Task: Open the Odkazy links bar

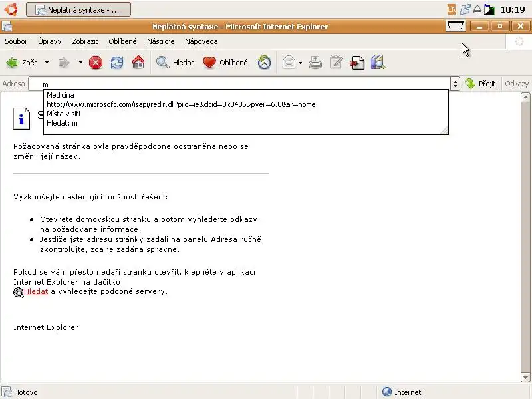Action: (516, 84)
